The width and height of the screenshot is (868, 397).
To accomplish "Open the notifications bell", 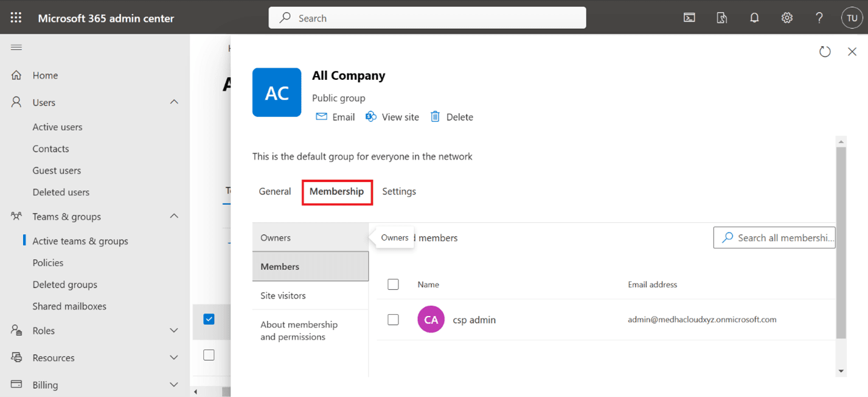I will click(x=754, y=18).
